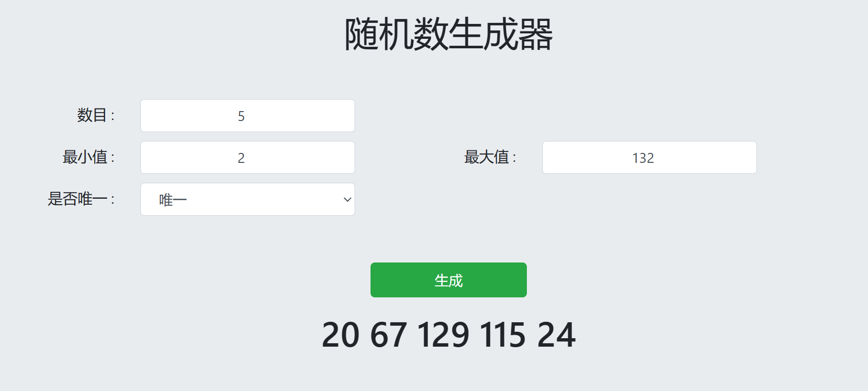Click the 最大值 input containing 132
This screenshot has height=391, width=868.
[649, 157]
